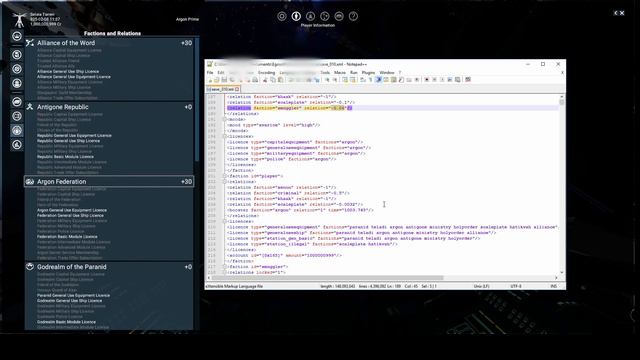Click the Stop Recording macro icon
Screen dimensions: 640x360
point(434,80)
